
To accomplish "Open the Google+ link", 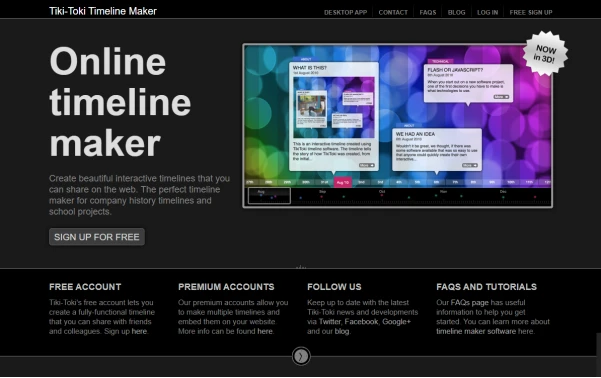I will (x=396, y=322).
